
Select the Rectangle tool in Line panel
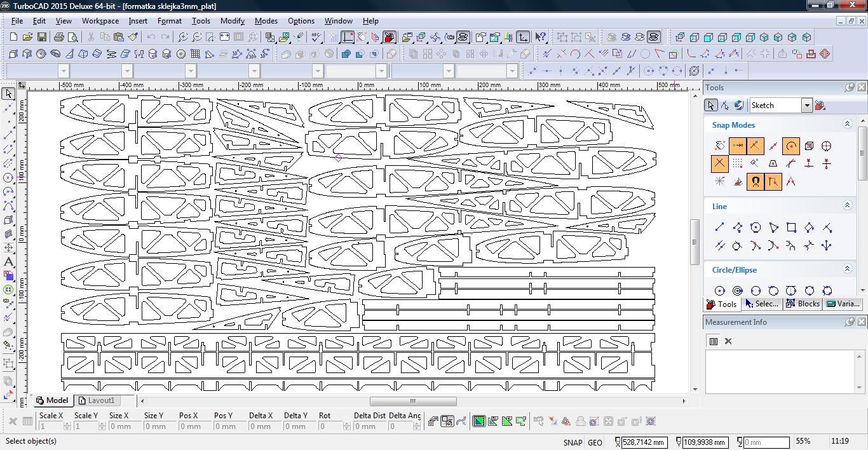pos(791,228)
